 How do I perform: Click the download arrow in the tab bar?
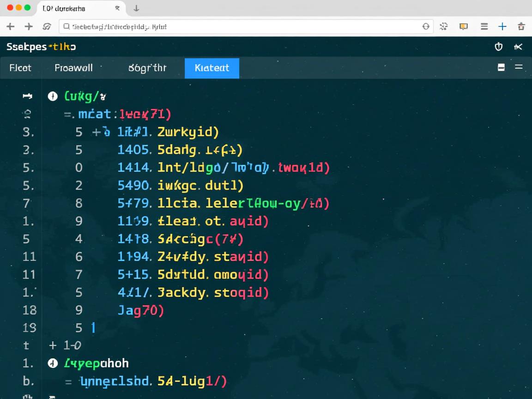pyautogui.click(x=136, y=8)
